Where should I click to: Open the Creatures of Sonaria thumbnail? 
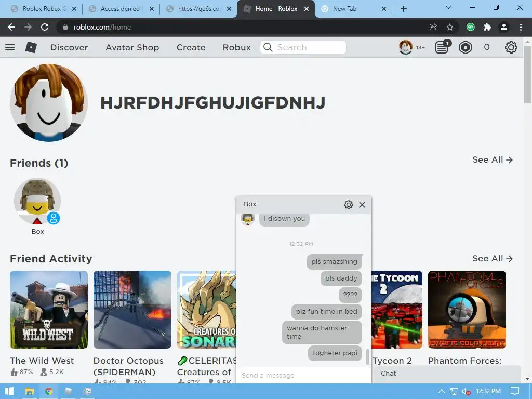pos(207,310)
